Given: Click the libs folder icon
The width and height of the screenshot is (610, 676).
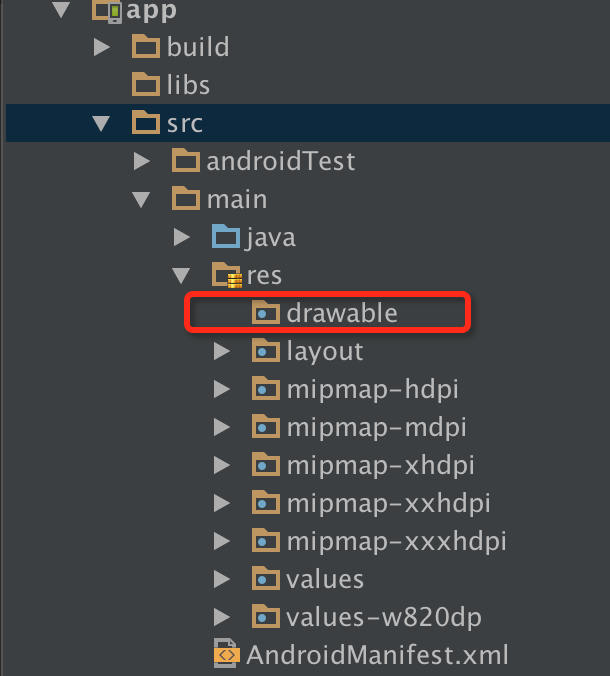Looking at the screenshot, I should click(x=146, y=84).
